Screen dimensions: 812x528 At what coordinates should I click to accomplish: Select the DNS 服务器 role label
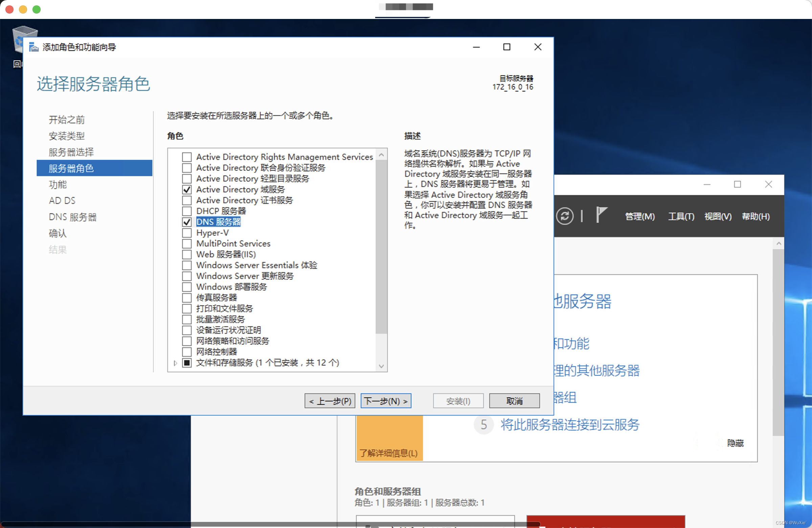(218, 222)
